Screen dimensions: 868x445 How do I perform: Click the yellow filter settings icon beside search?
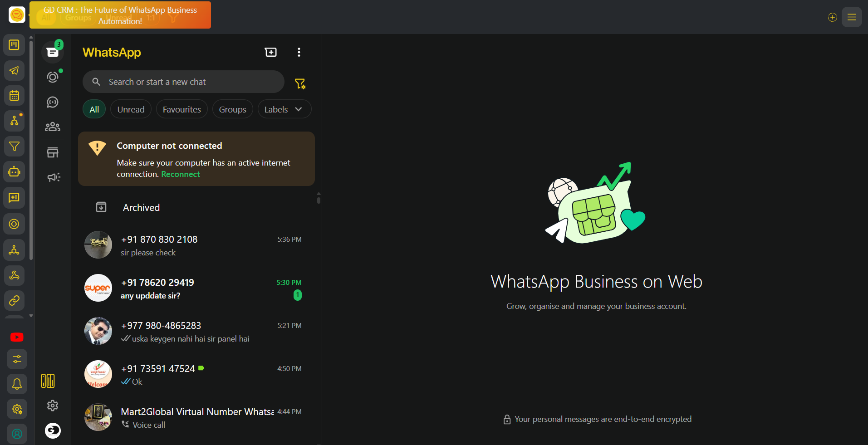(x=300, y=83)
